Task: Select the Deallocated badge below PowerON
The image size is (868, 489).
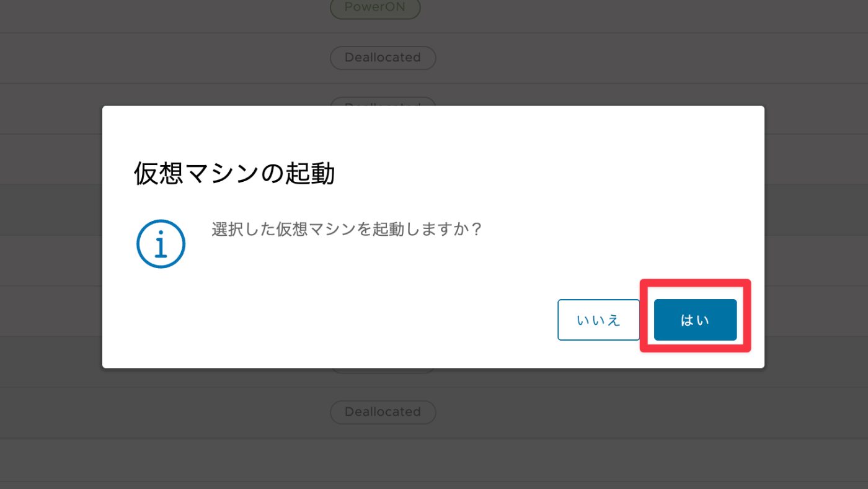Action: [x=383, y=58]
